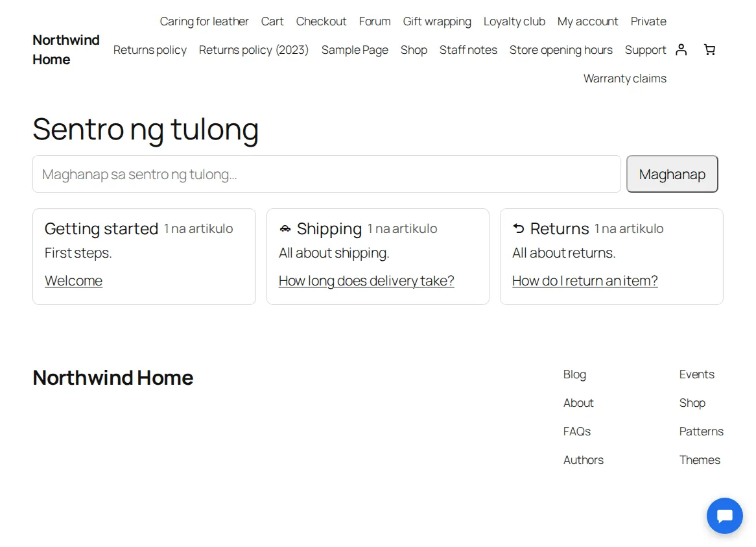Go to My account page
This screenshot has height=547, width=756.
(x=587, y=21)
